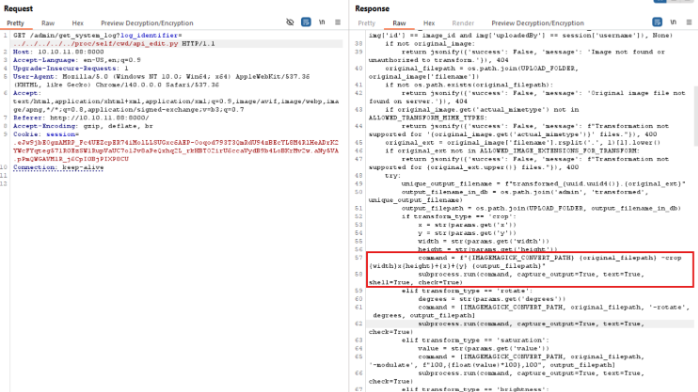
Task: Click 'if not os.path.exists(original_filepath)' line
Action: coord(469,85)
